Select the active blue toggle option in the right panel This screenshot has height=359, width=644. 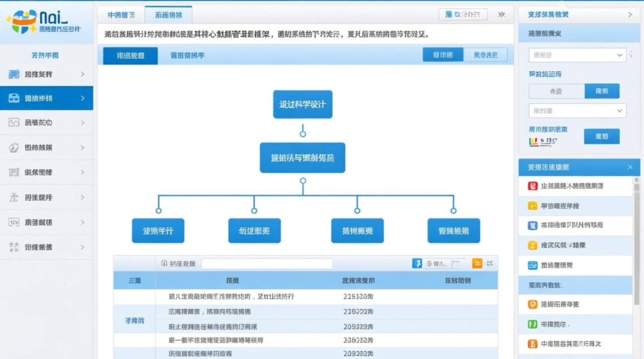[x=602, y=90]
